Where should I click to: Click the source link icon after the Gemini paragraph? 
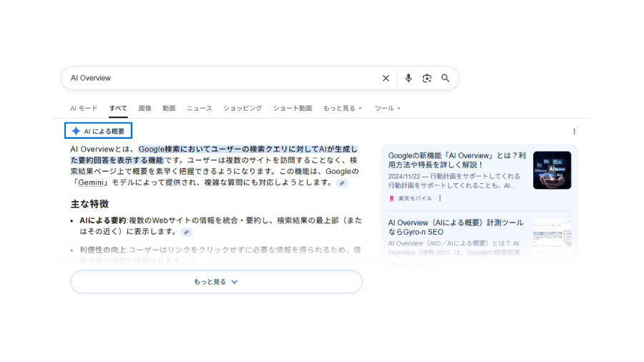(342, 183)
